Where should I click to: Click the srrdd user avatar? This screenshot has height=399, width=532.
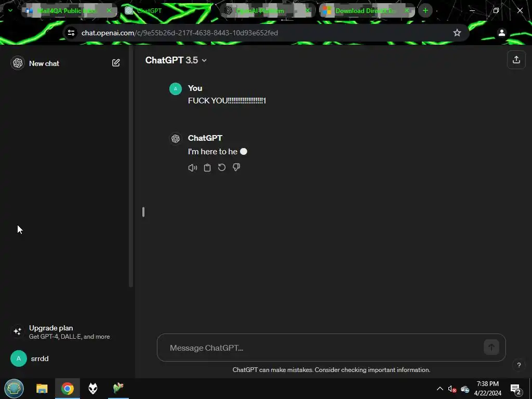point(19,358)
